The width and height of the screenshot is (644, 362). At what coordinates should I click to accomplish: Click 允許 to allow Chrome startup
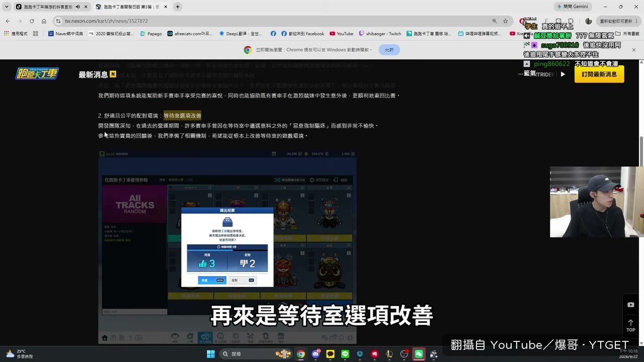(389, 50)
